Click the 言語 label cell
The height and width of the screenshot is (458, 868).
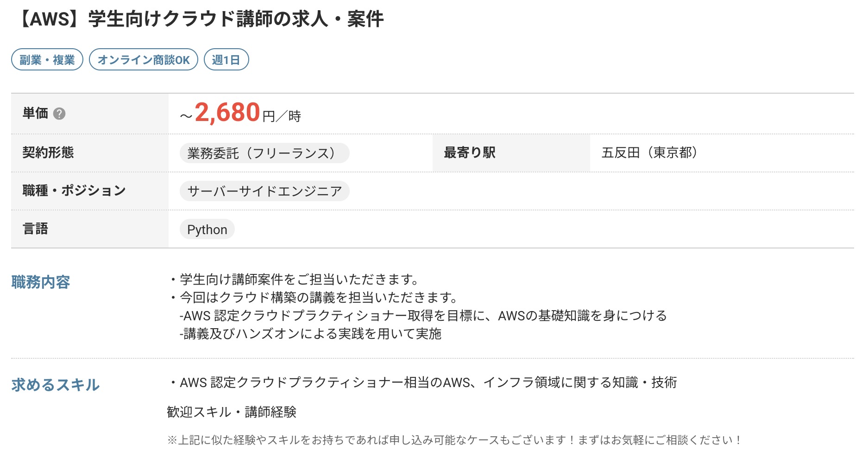tap(90, 229)
